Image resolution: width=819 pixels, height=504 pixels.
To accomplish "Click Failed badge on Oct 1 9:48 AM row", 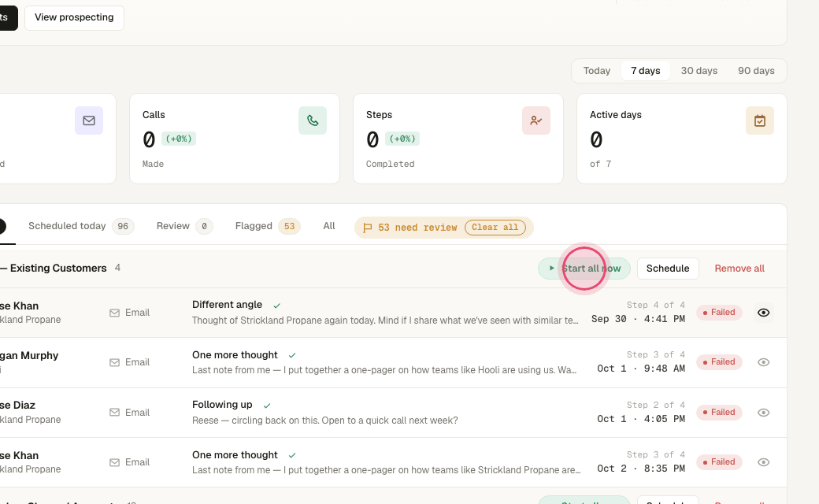I will tap(719, 362).
